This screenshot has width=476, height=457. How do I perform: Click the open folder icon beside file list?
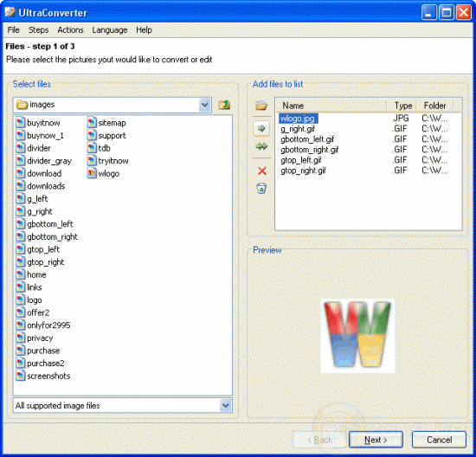coord(261,106)
